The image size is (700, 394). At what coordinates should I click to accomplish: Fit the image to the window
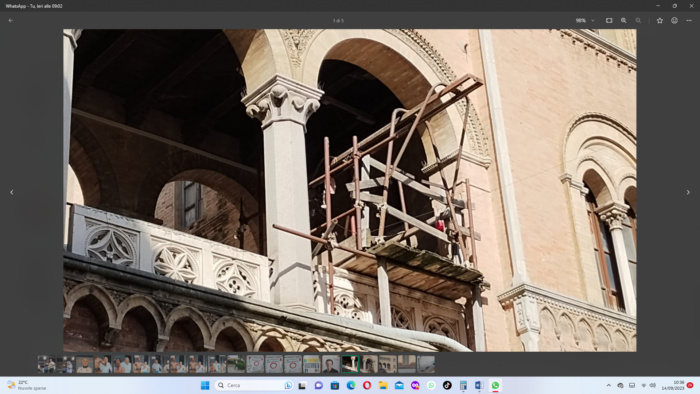point(609,21)
